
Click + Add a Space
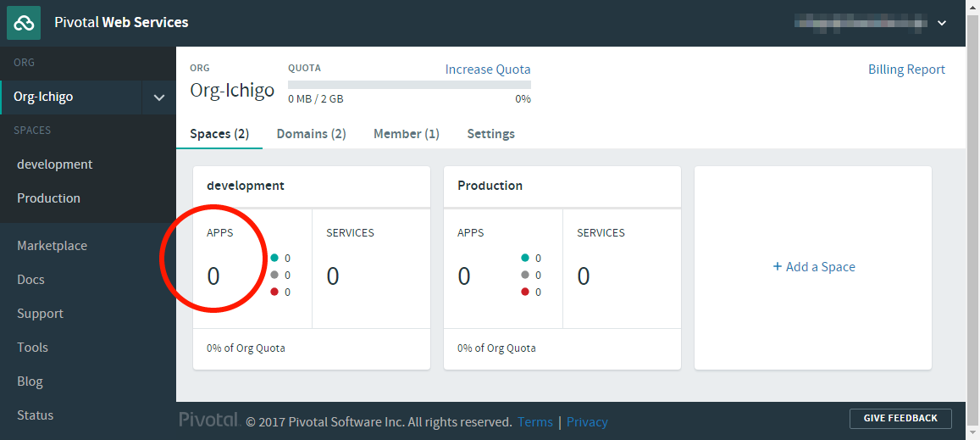pyautogui.click(x=814, y=267)
